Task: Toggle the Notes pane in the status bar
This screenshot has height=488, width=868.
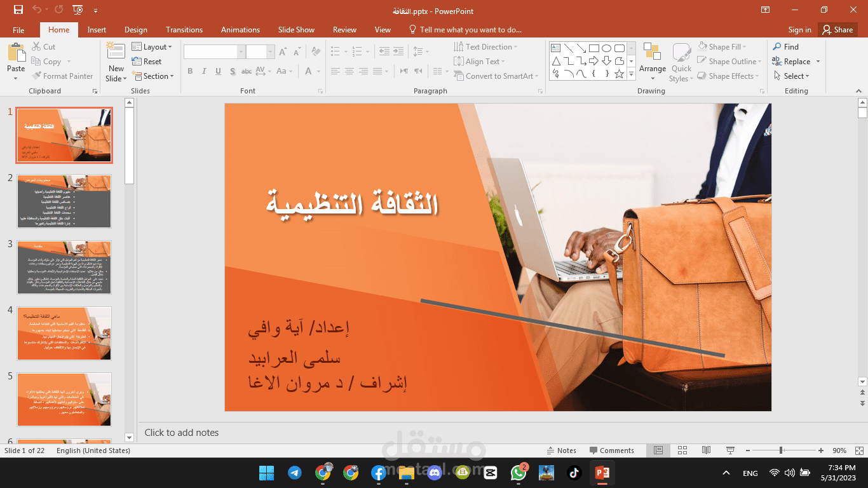Action: click(562, 450)
